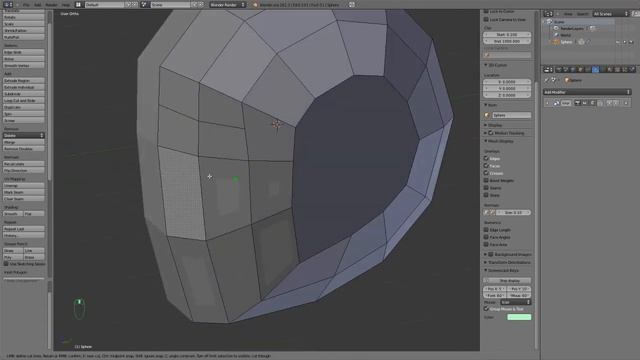This screenshot has width=640, height=360.
Task: Toggle the Creases overlay checkbox
Action: (486, 173)
